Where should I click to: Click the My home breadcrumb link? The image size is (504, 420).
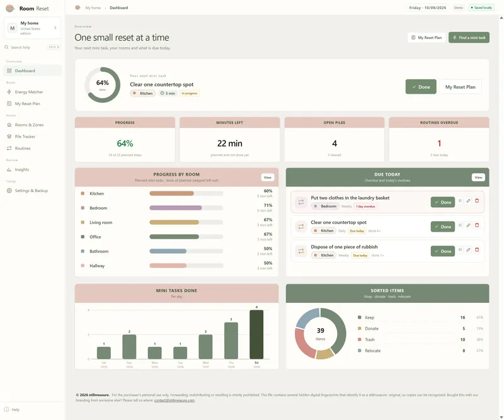point(93,8)
